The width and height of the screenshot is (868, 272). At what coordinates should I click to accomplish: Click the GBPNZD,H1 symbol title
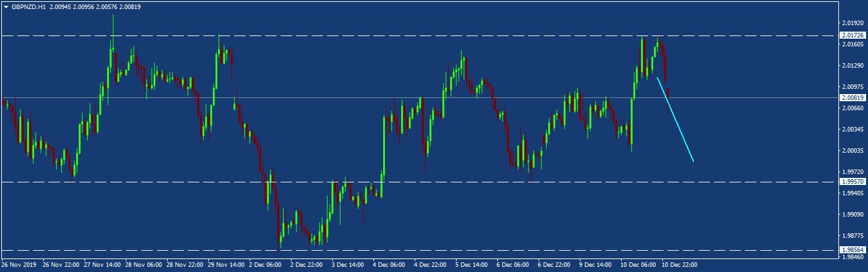click(x=28, y=7)
